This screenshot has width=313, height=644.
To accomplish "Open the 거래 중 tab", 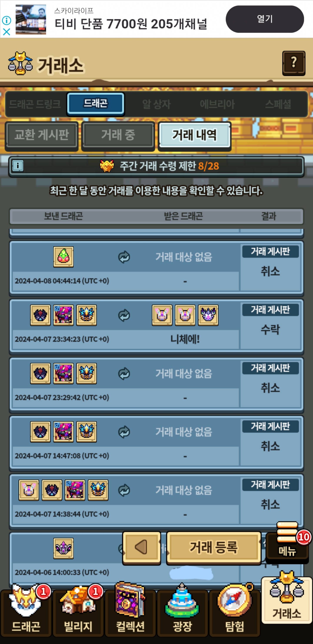I will (118, 135).
